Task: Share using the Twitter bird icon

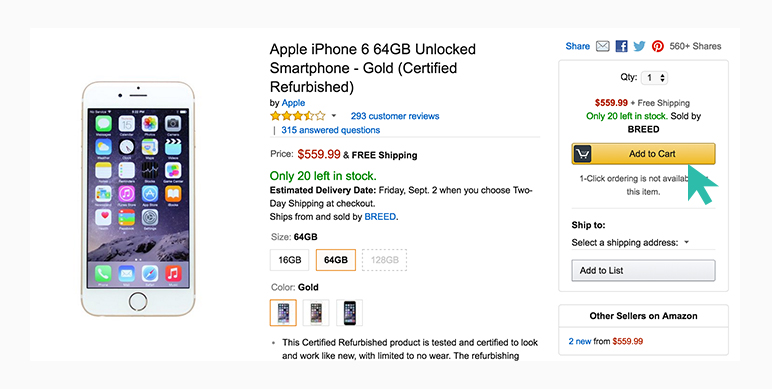Action: (x=639, y=46)
